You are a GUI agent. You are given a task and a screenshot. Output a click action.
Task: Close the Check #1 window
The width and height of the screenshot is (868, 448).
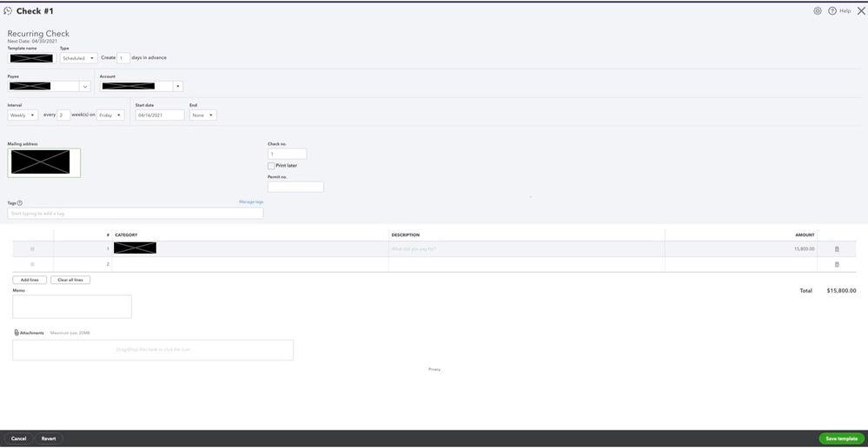pos(861,11)
